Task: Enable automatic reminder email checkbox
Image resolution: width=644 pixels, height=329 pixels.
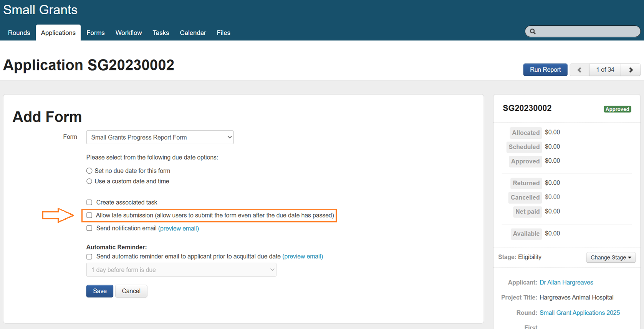Action: tap(89, 257)
